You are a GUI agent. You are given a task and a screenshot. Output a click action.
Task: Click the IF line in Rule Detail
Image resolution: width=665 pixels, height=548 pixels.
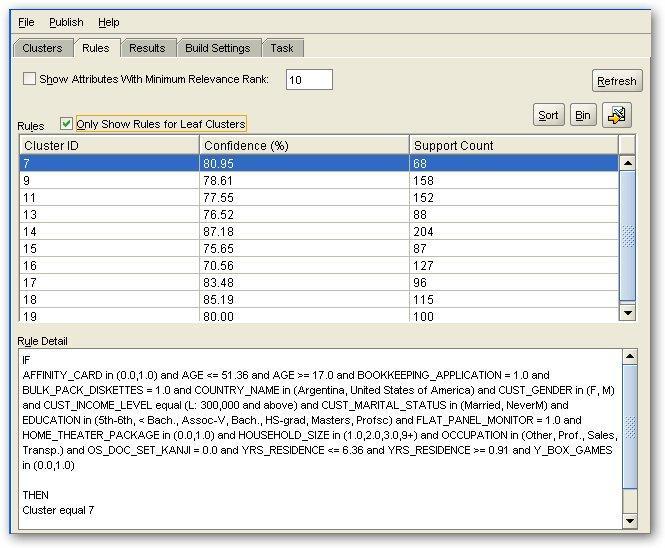[x=26, y=360]
